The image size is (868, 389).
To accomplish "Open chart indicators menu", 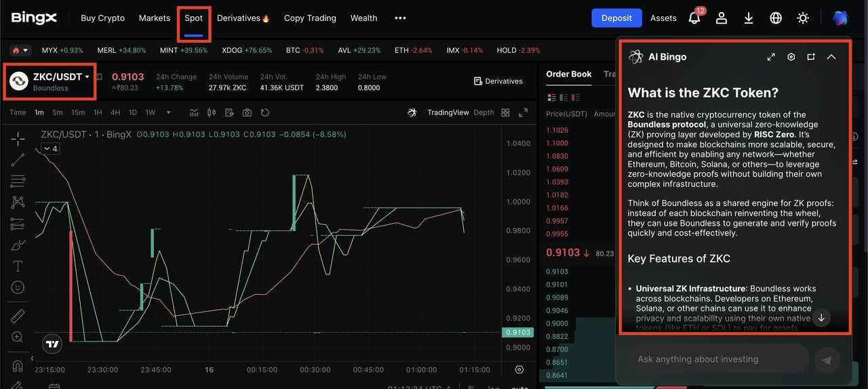I will coord(194,112).
